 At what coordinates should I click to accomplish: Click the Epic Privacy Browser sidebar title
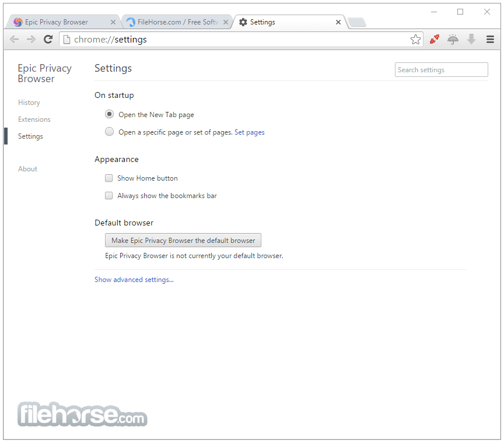(44, 73)
